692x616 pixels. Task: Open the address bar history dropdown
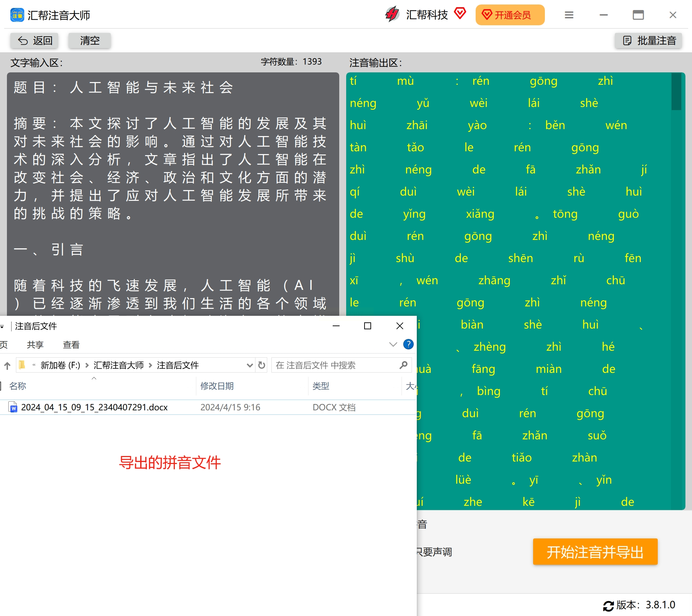(249, 365)
